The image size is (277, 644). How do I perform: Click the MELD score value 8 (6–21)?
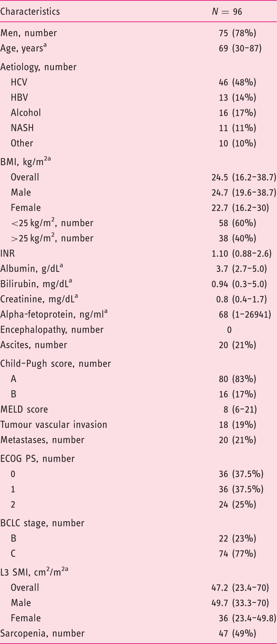(x=240, y=410)
